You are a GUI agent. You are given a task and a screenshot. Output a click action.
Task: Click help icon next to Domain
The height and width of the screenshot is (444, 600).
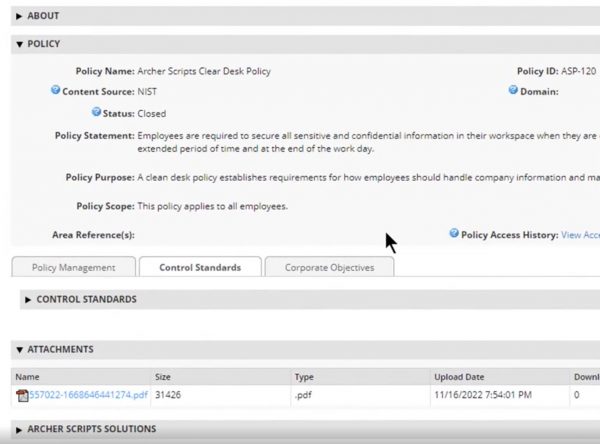pos(513,90)
